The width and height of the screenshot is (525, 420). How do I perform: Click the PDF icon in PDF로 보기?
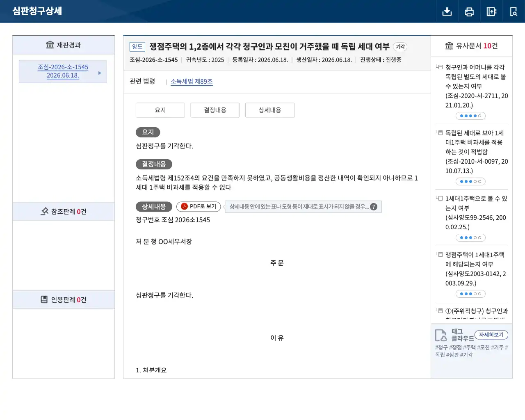(x=185, y=206)
